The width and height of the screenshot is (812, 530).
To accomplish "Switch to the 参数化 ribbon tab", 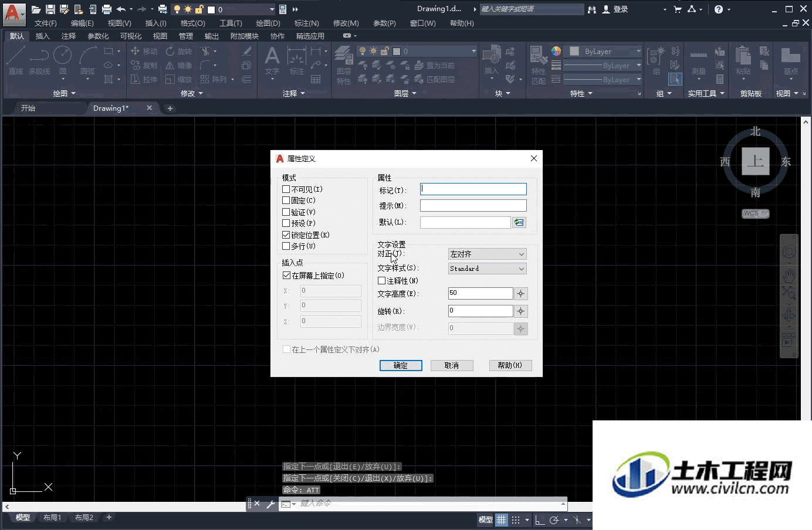I will point(99,36).
